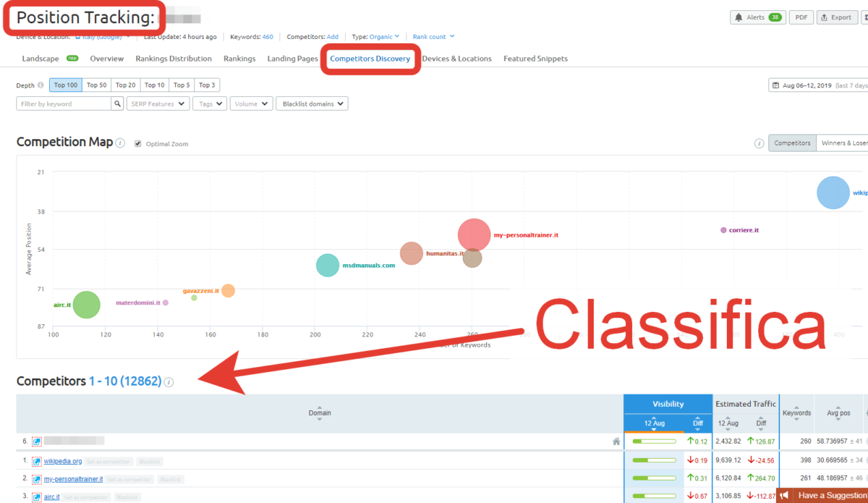The image size is (868, 503).
Task: Sort by Domain column arrows
Action: click(x=320, y=413)
